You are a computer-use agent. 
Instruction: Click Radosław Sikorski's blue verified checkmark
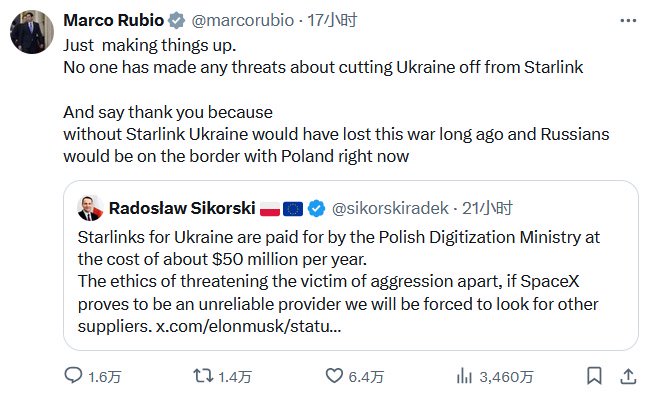click(x=317, y=208)
